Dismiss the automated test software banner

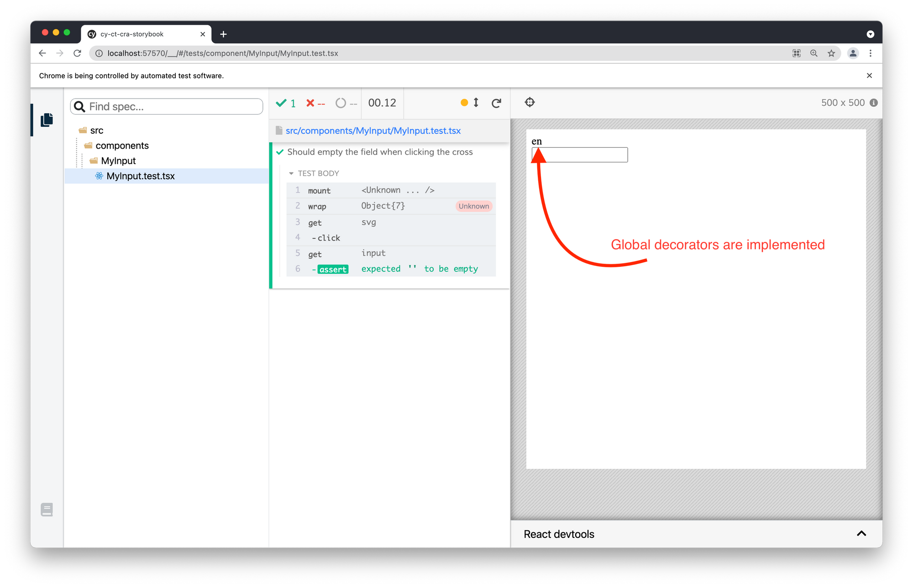(869, 76)
